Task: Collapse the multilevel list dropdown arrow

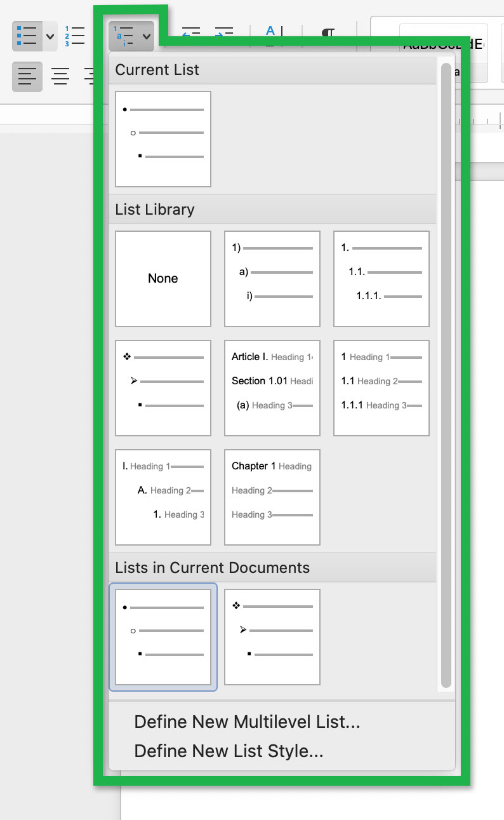Action: click(147, 36)
